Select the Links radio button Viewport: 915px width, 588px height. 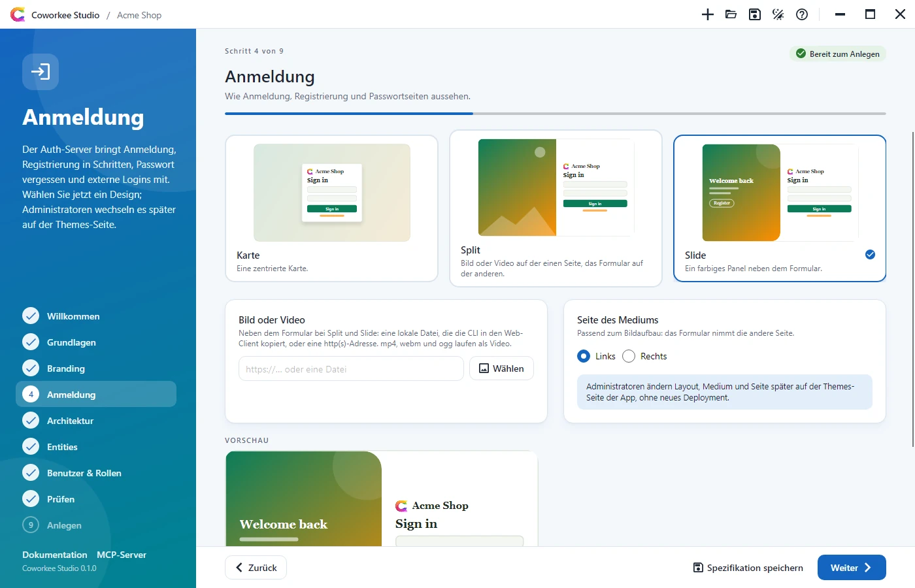(x=584, y=356)
